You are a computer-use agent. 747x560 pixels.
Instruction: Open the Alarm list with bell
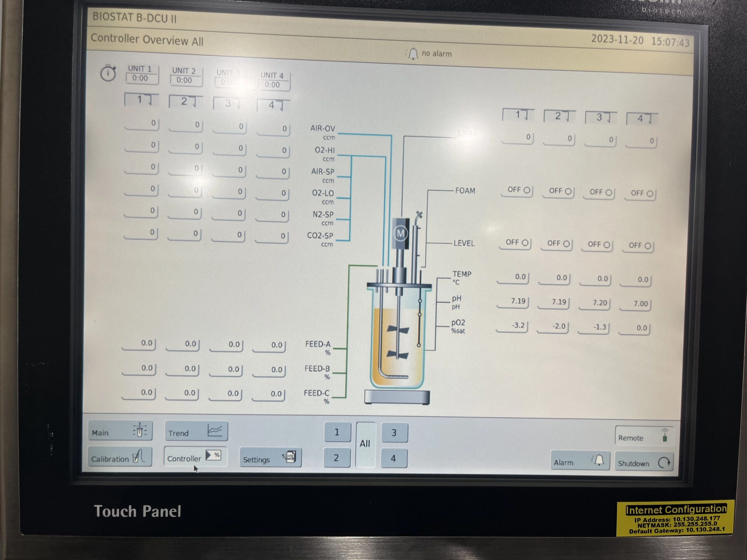tap(580, 461)
